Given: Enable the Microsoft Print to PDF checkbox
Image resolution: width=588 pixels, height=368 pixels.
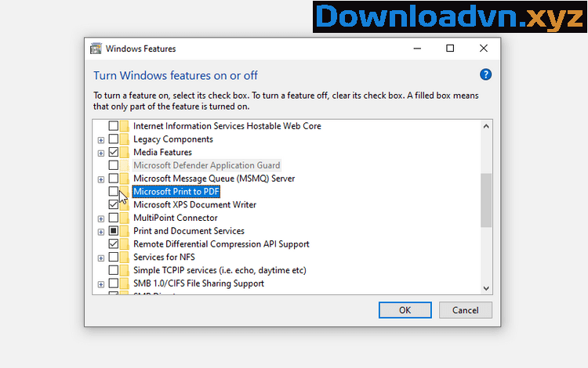Looking at the screenshot, I should (113, 191).
